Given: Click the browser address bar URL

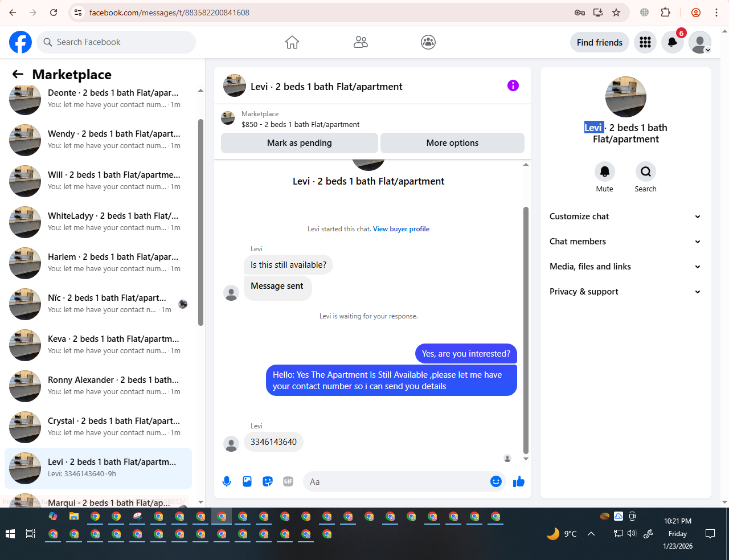Looking at the screenshot, I should point(169,13).
